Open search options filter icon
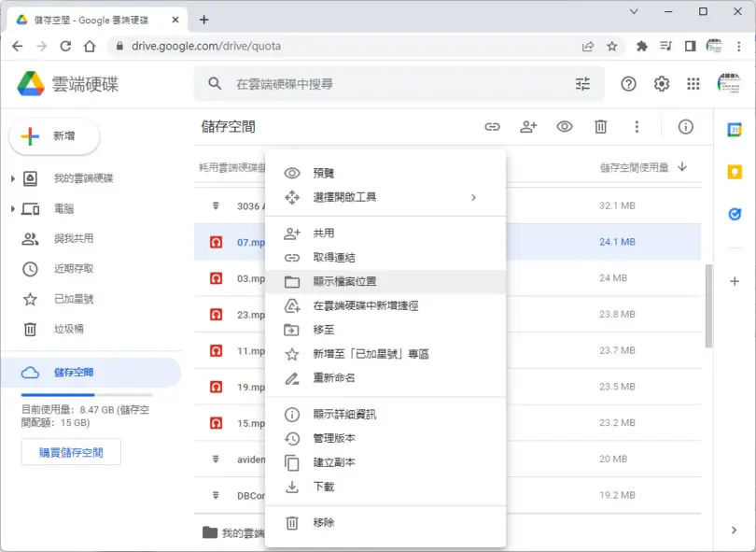Screen dimensions: 756x552 [582, 84]
